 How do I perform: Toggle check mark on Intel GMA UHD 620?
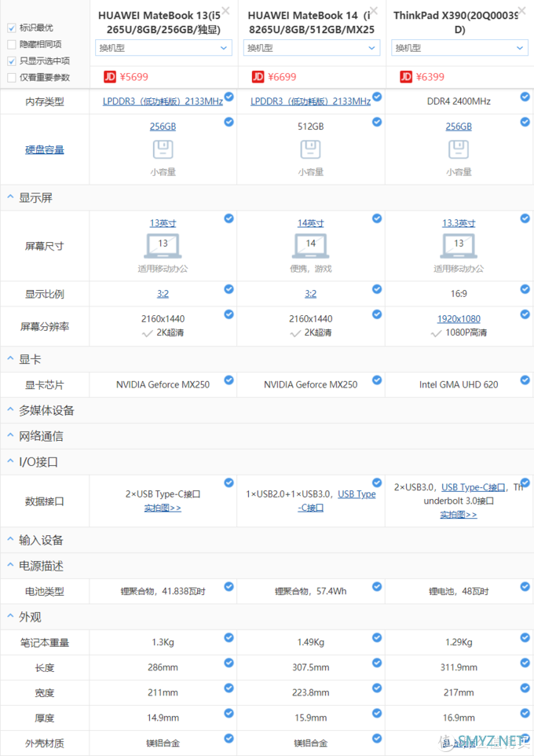point(525,380)
